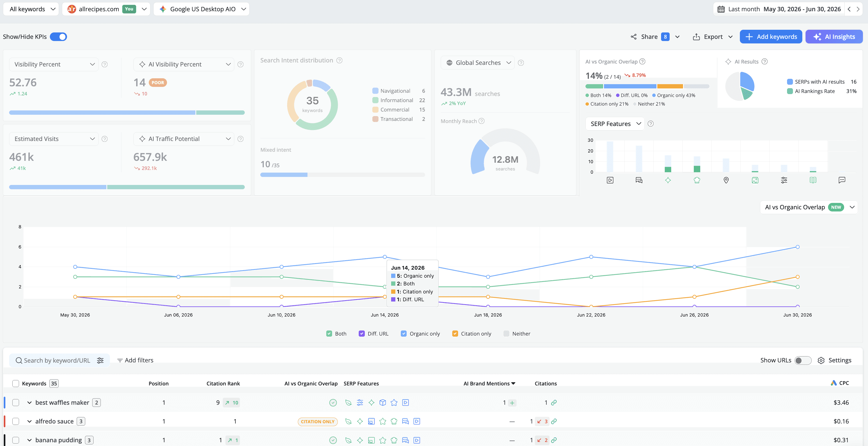Click the discussions SERP feature icon under chart
Screen dimensions: 868x446
(x=639, y=180)
